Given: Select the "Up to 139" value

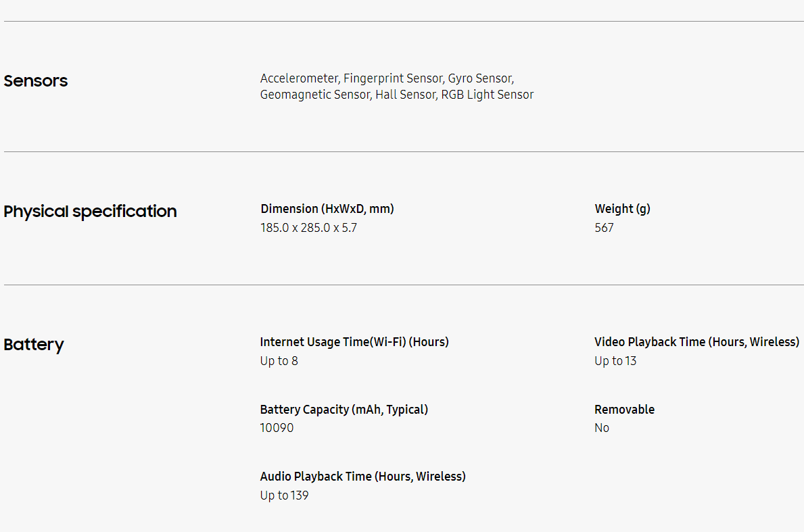Looking at the screenshot, I should (284, 495).
